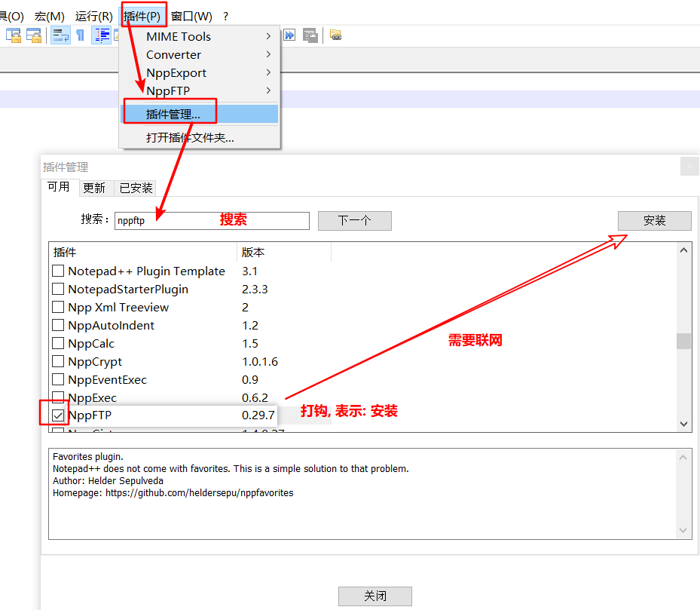Check the NppExec checkbox
This screenshot has height=610, width=700.
coord(58,397)
